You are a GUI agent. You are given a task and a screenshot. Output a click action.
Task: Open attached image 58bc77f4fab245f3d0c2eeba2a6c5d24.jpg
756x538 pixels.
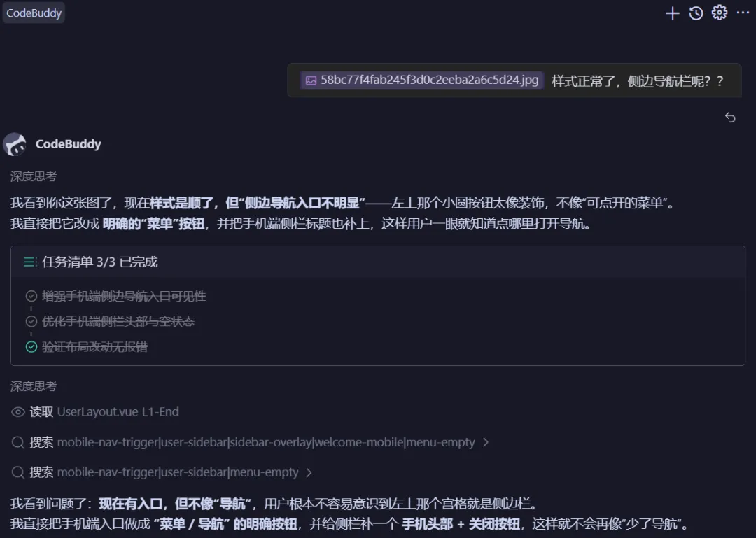point(422,80)
